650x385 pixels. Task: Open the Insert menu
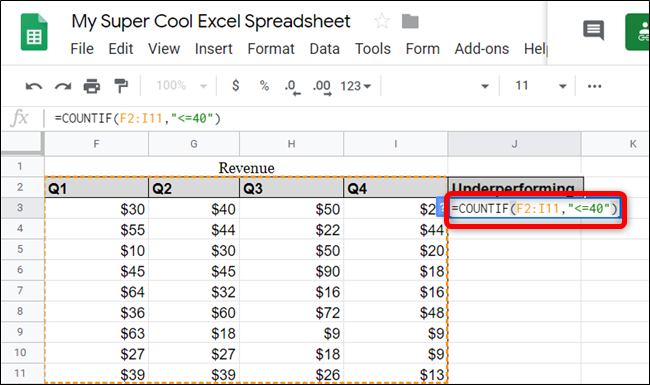[213, 49]
